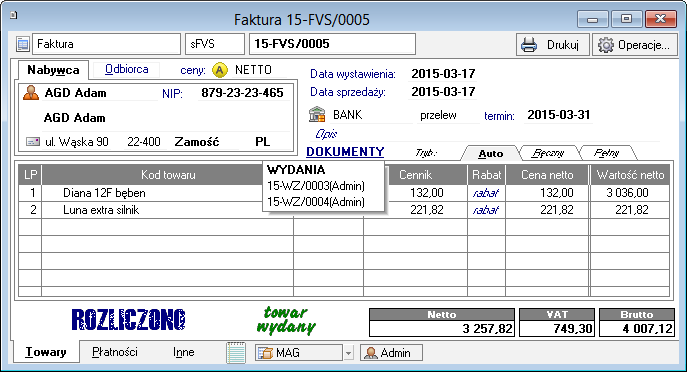Click the address envelope icon by ul. Wąska
This screenshot has height=372, width=687.
33,142
